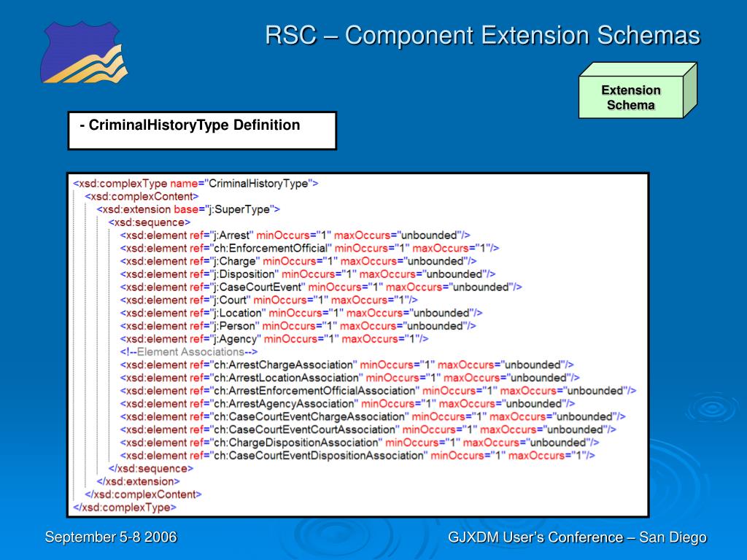747x560 pixels.
Task: Select the j:Charge element line
Action: point(298,261)
